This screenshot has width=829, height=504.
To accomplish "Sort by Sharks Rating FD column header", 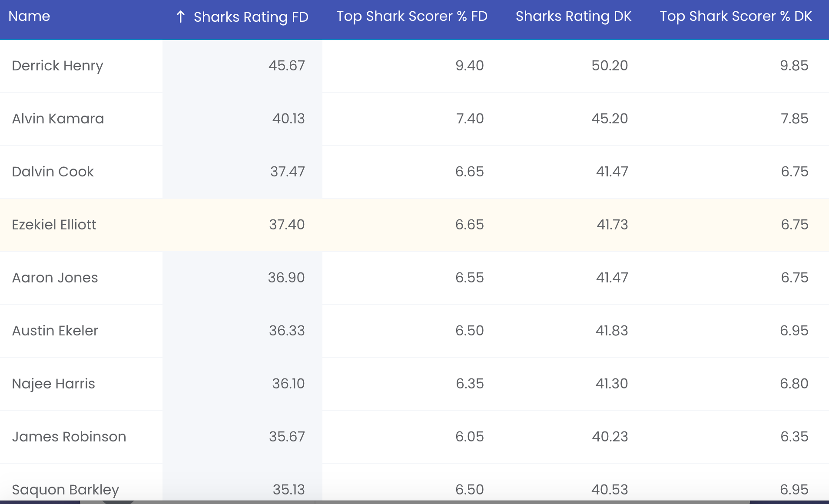I will pos(251,17).
